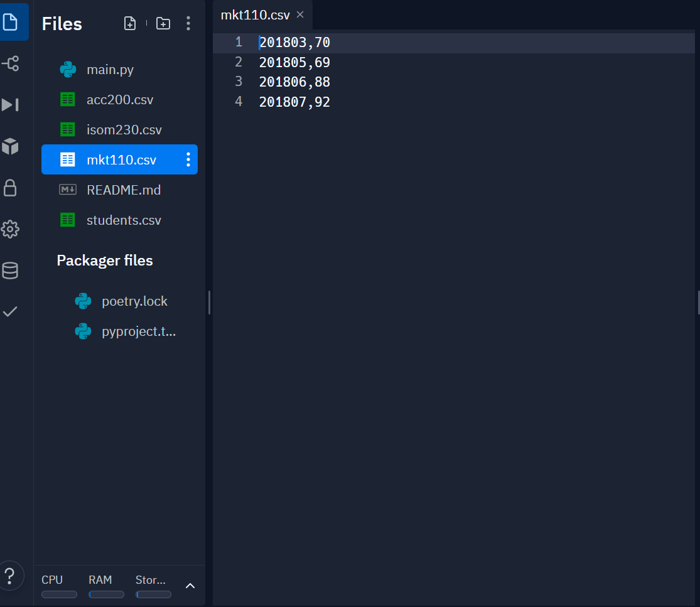The image size is (700, 607).
Task: Open README.md
Action: [x=123, y=190]
